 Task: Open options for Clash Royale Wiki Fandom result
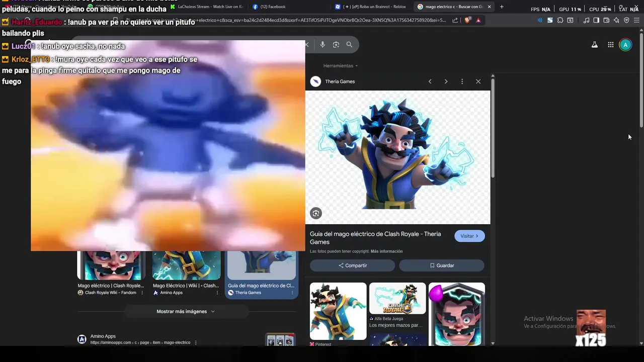[x=142, y=293]
